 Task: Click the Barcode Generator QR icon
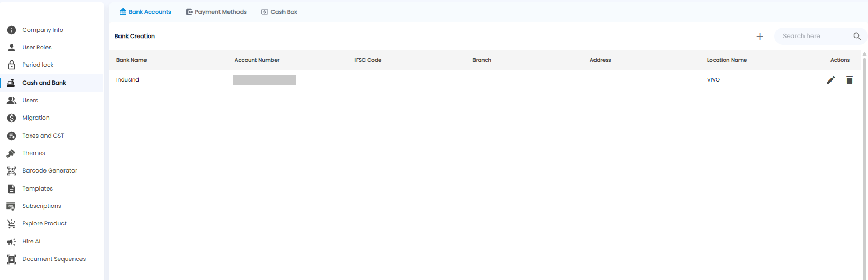[x=12, y=171]
